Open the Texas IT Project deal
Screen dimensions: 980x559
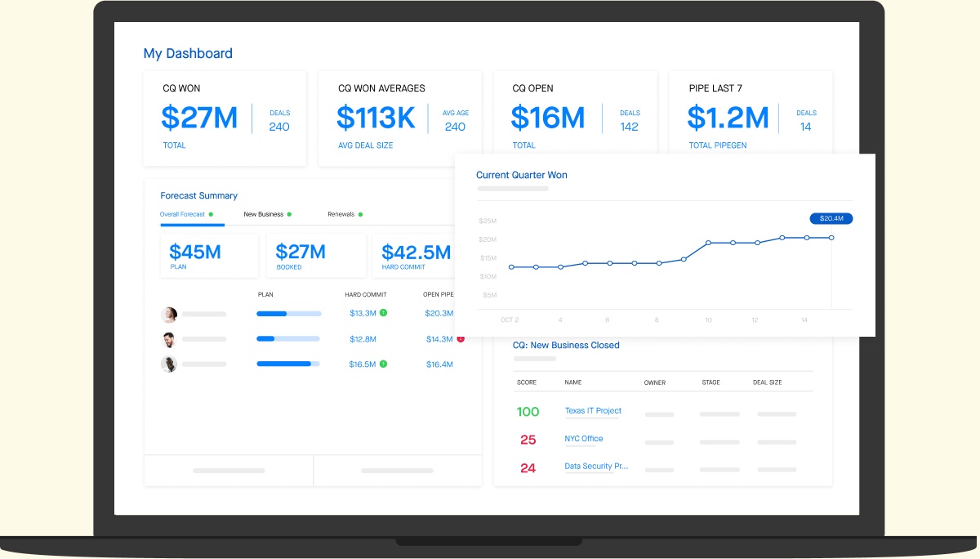[593, 411]
